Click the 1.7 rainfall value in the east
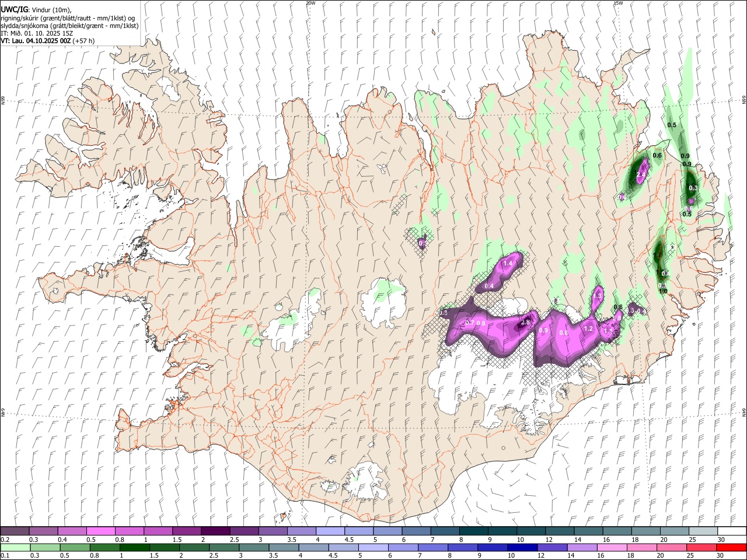This screenshot has height=560, width=747. [x=658, y=256]
